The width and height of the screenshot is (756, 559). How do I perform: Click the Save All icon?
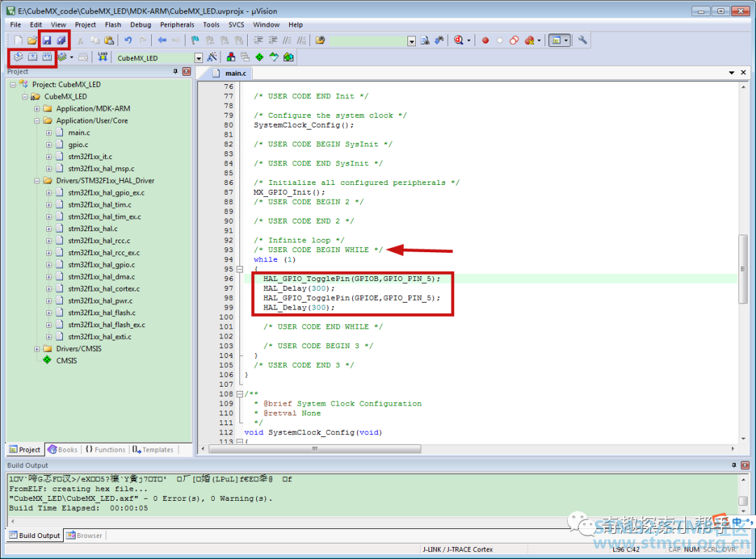[61, 41]
